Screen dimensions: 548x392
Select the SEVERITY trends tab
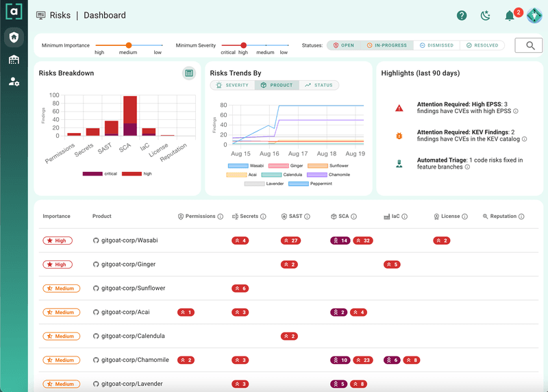(x=232, y=86)
